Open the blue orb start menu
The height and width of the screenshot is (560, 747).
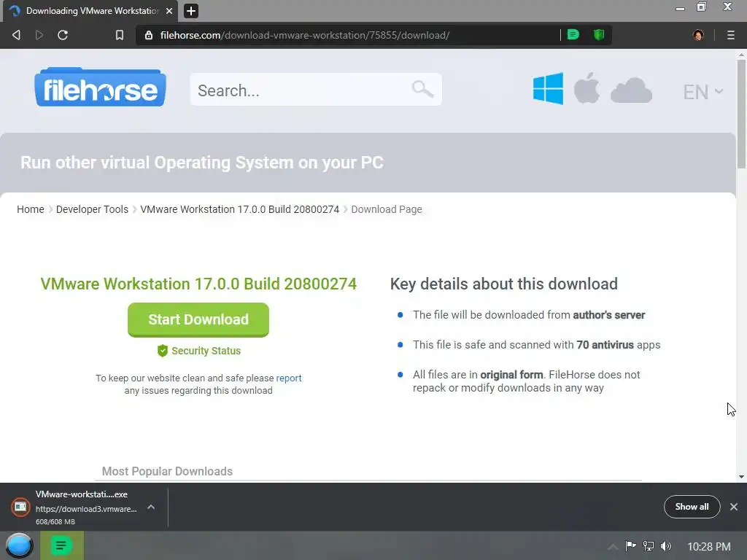(x=19, y=545)
